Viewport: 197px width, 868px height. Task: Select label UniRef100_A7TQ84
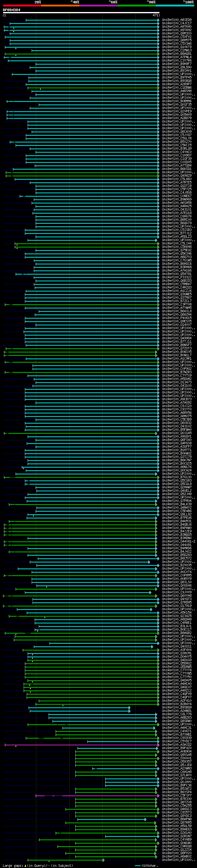coord(176,165)
